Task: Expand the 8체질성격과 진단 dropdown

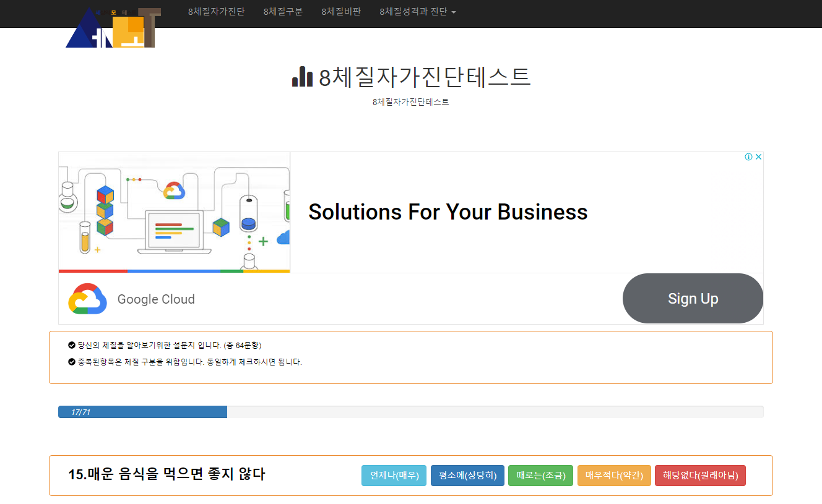Action: pos(418,12)
